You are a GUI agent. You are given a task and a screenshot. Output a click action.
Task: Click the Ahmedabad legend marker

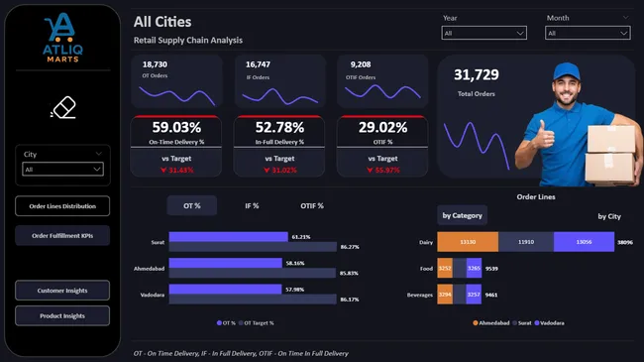476,323
